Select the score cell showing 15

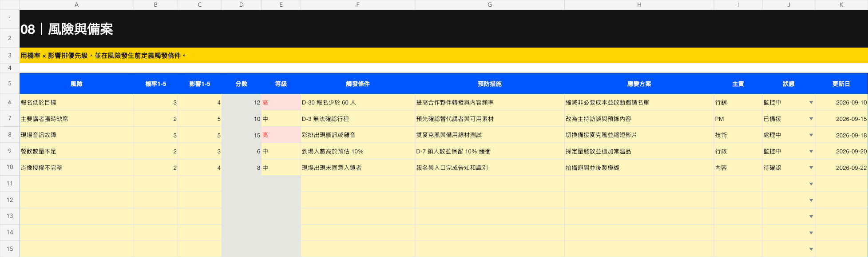pyautogui.click(x=242, y=135)
